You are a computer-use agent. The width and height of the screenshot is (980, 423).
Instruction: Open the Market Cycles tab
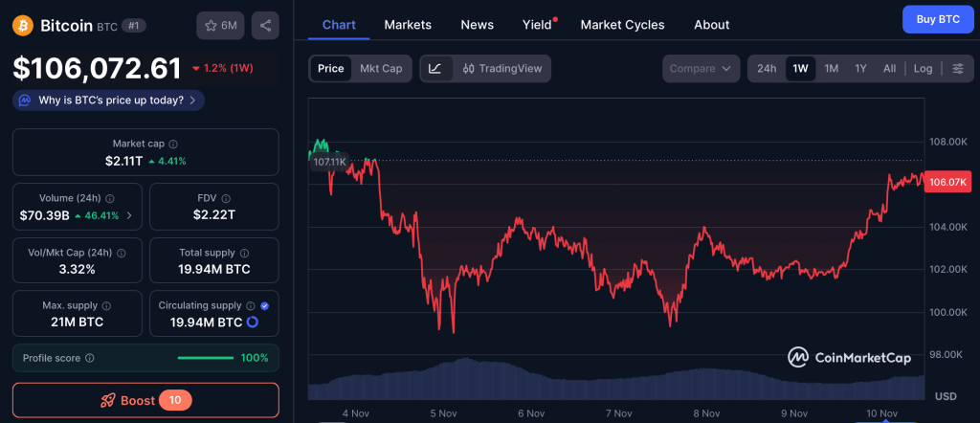click(622, 25)
